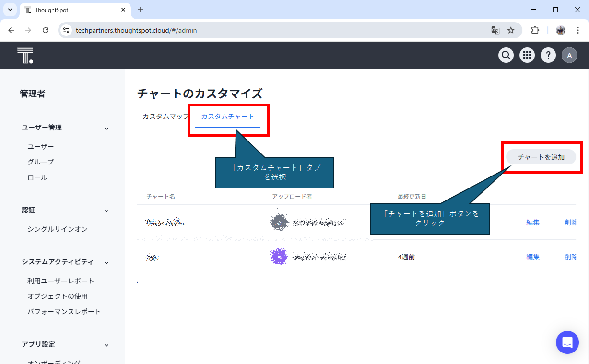Close the ThoughtSpot browser tab
The image size is (589, 364).
tap(123, 10)
